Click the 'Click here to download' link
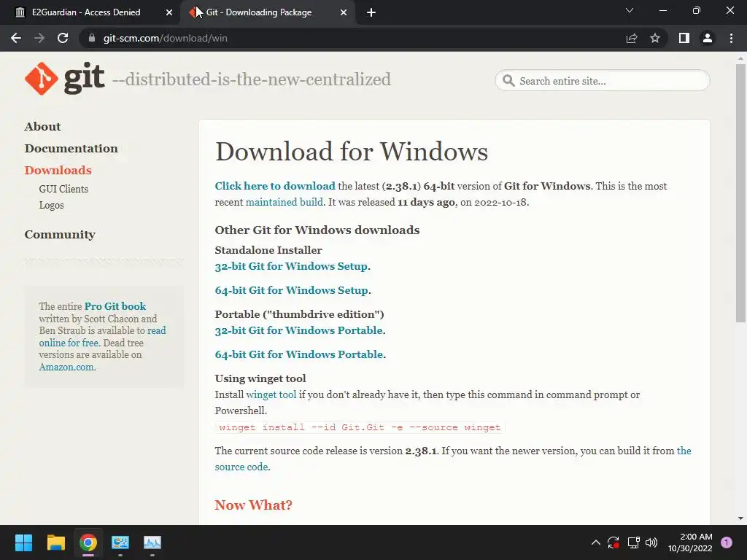 [275, 186]
